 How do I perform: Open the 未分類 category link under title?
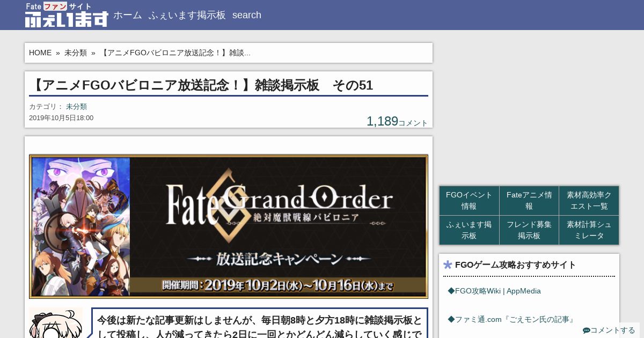click(76, 107)
